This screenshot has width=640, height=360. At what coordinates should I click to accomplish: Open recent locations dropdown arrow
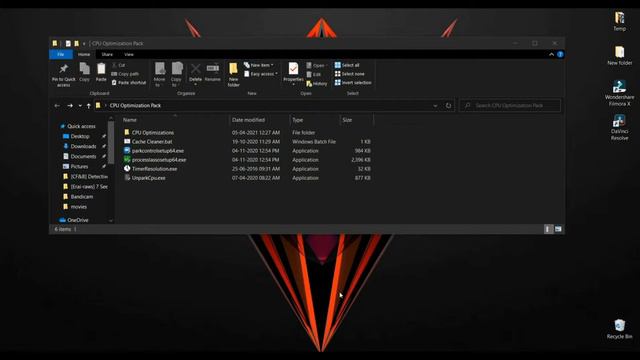80,106
